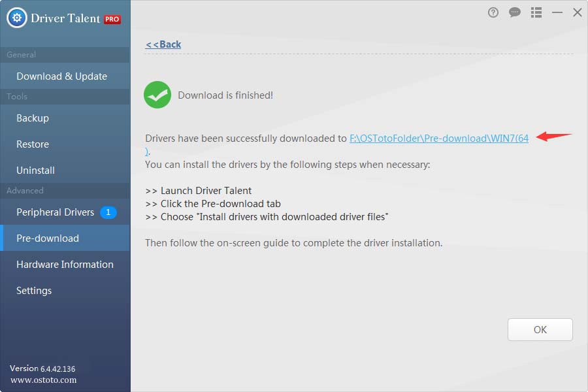Screen dimensions: 588x392
Task: Click the green download finished checkmark
Action: pos(157,95)
